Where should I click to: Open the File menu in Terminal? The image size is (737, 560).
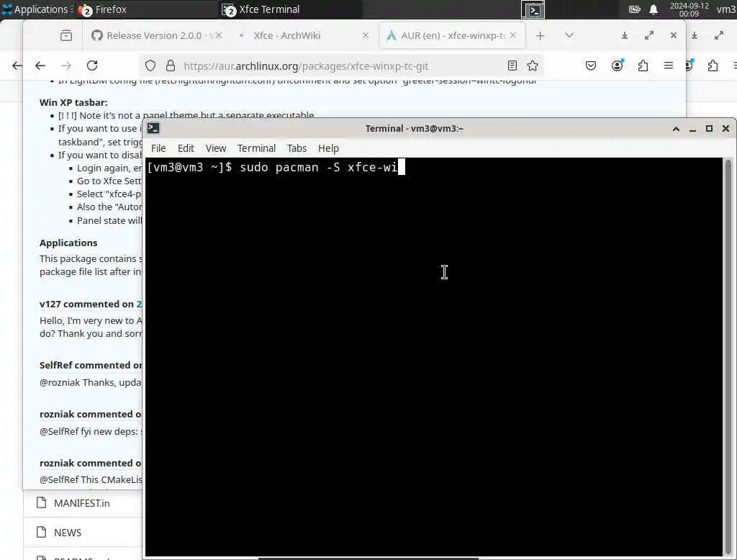(158, 148)
